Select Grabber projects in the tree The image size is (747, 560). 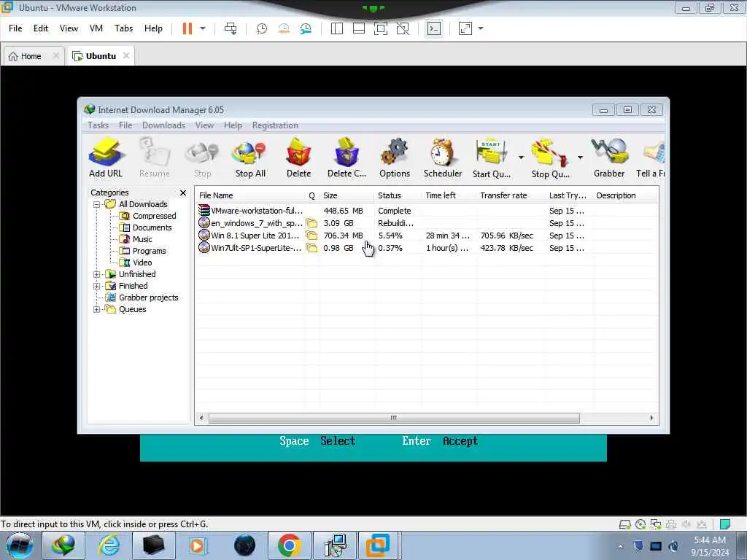coord(148,297)
